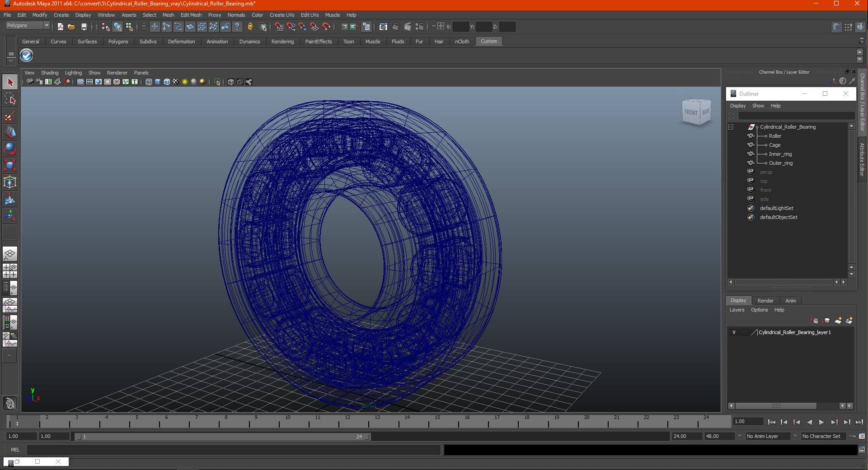Image resolution: width=868 pixels, height=470 pixels.
Task: Open the Polygons menu set dropdown
Action: point(46,25)
